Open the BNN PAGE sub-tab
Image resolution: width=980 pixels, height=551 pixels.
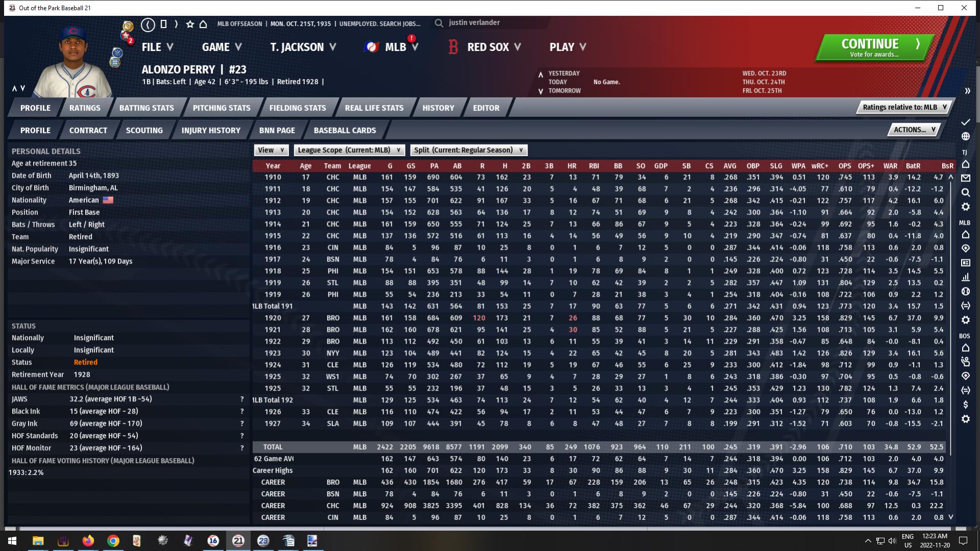tap(277, 130)
